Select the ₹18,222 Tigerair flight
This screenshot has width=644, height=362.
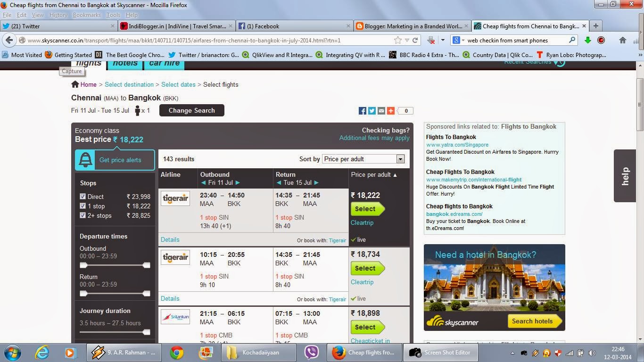click(367, 209)
